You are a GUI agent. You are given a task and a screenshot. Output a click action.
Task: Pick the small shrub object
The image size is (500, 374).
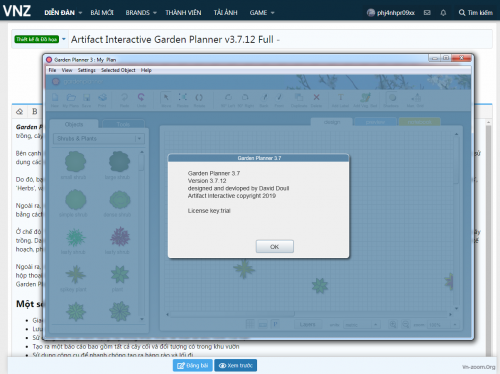pos(75,161)
